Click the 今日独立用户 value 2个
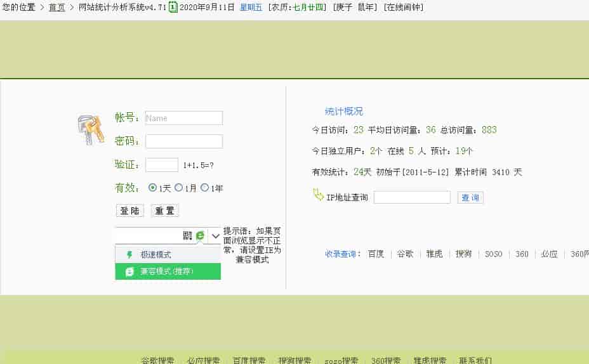The height and width of the screenshot is (364, 589). pyautogui.click(x=376, y=151)
